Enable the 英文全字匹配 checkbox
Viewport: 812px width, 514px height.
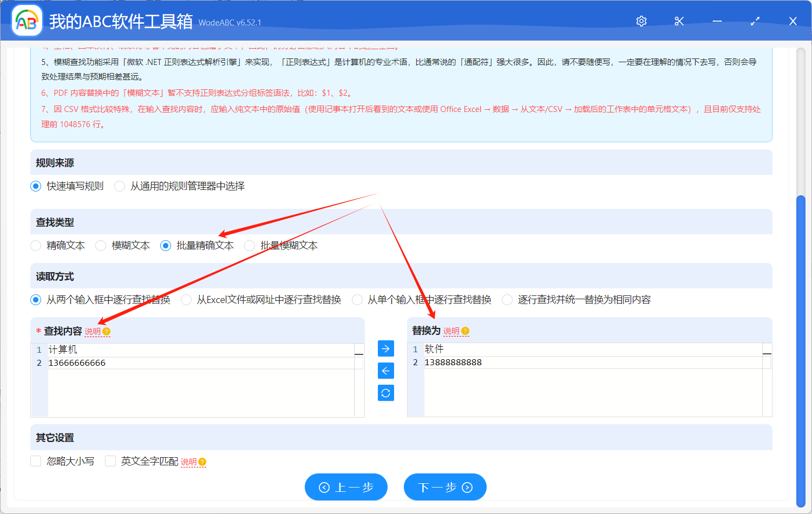tap(110, 461)
